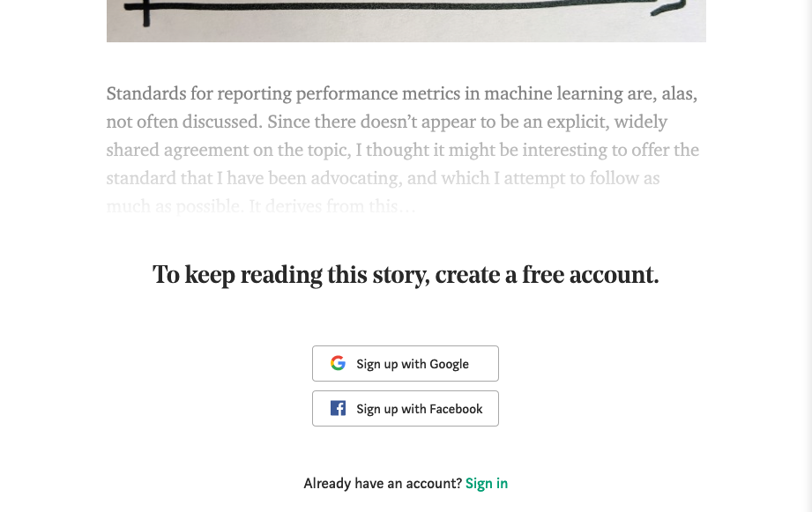Click the "To keep reading this story" heading
This screenshot has height=512, width=812.
click(x=406, y=275)
